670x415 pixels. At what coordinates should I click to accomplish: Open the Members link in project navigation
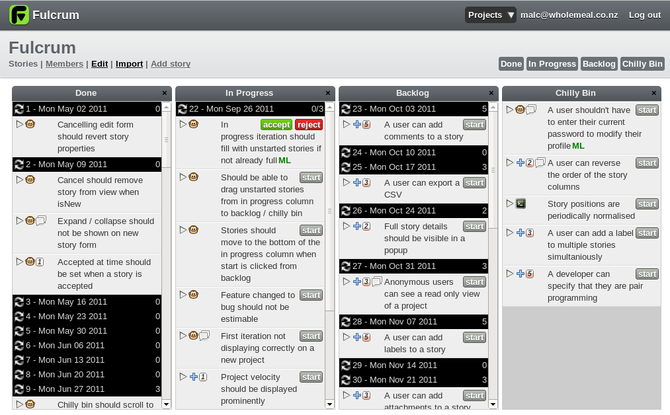(x=65, y=64)
